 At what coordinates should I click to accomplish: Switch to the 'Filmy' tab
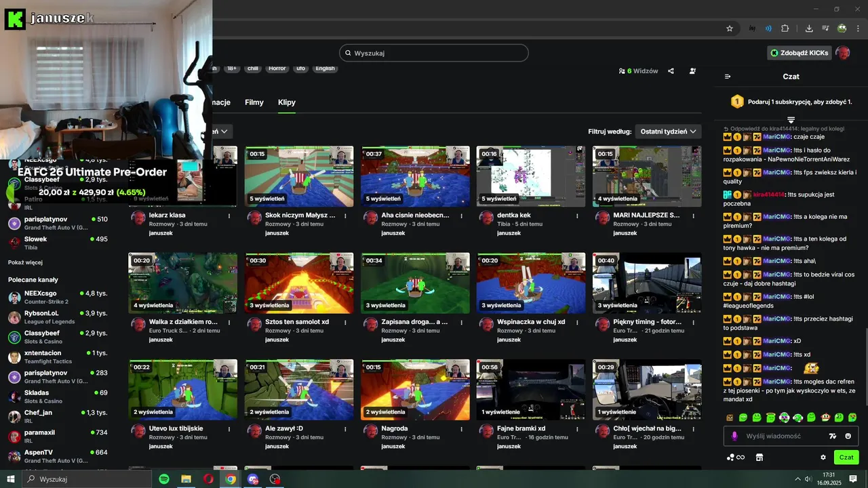tap(254, 102)
